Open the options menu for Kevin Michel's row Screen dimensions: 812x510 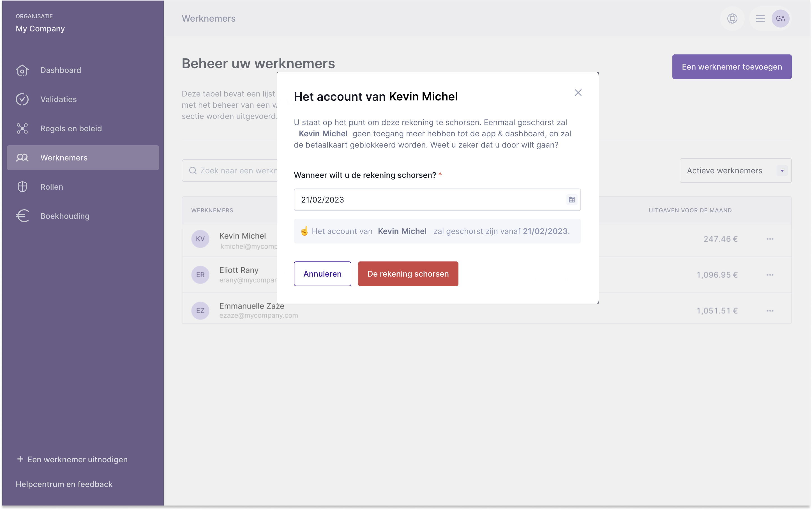pos(770,239)
